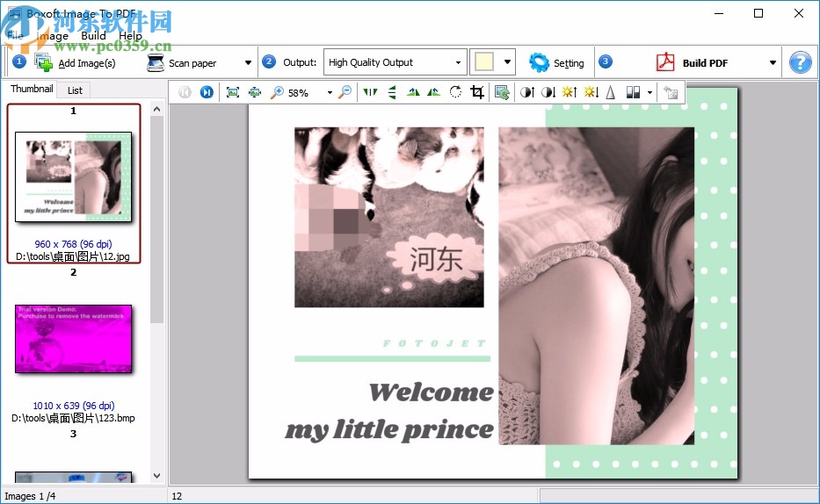820x504 pixels.
Task: Open the 58% zoom level dropdown
Action: click(330, 93)
